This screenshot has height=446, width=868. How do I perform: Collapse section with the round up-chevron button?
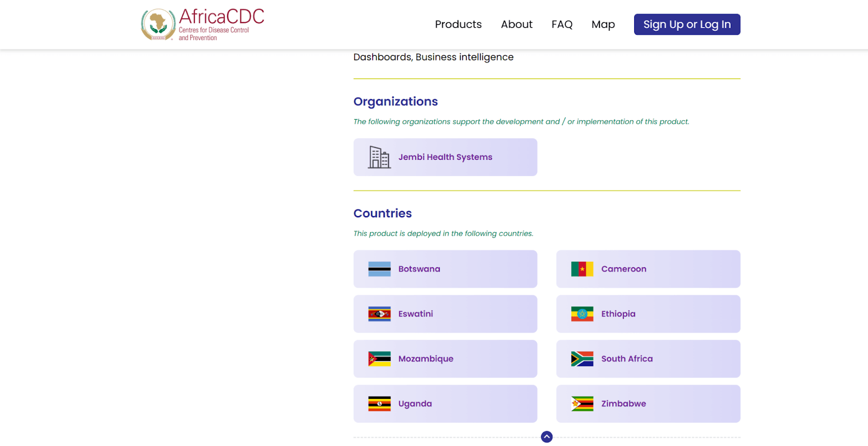(547, 437)
